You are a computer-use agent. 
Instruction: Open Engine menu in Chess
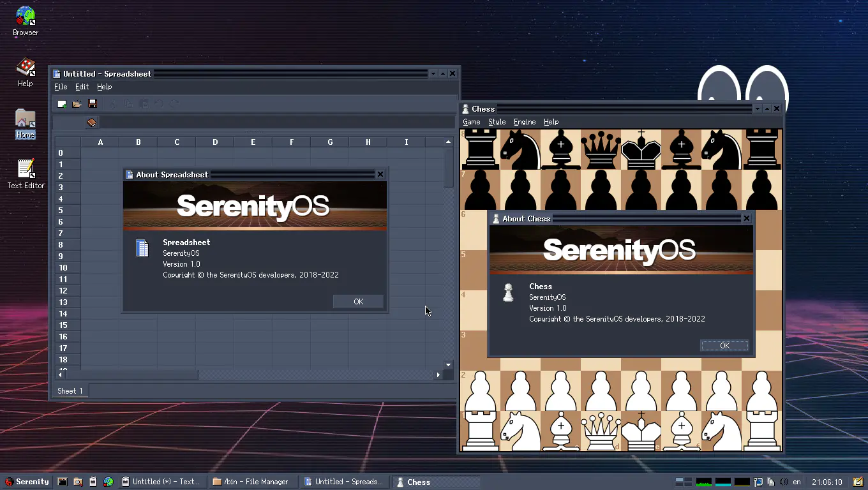[525, 122]
